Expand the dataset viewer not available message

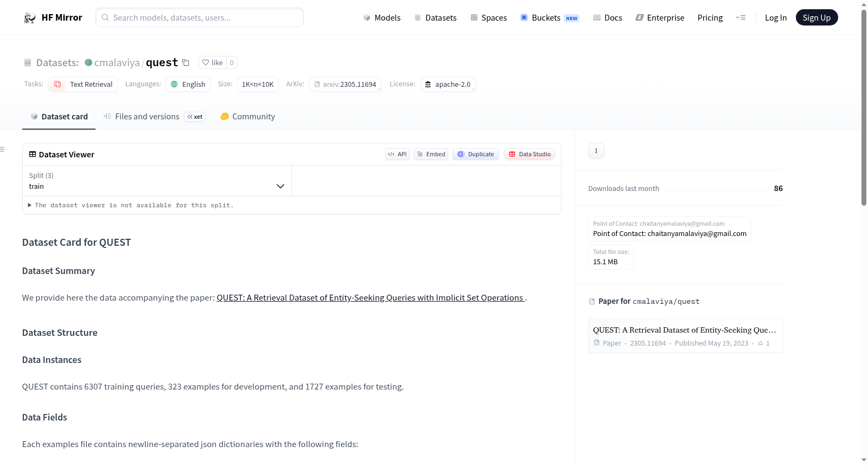click(x=130, y=205)
